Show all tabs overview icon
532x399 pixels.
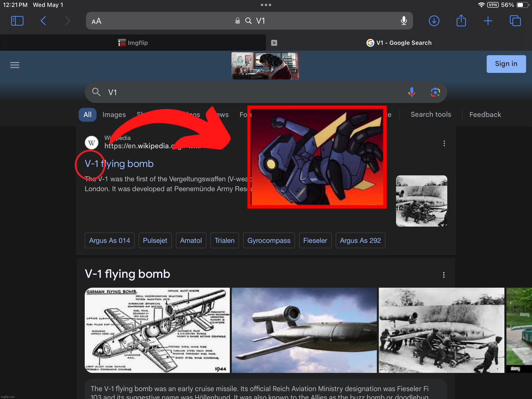[515, 21]
